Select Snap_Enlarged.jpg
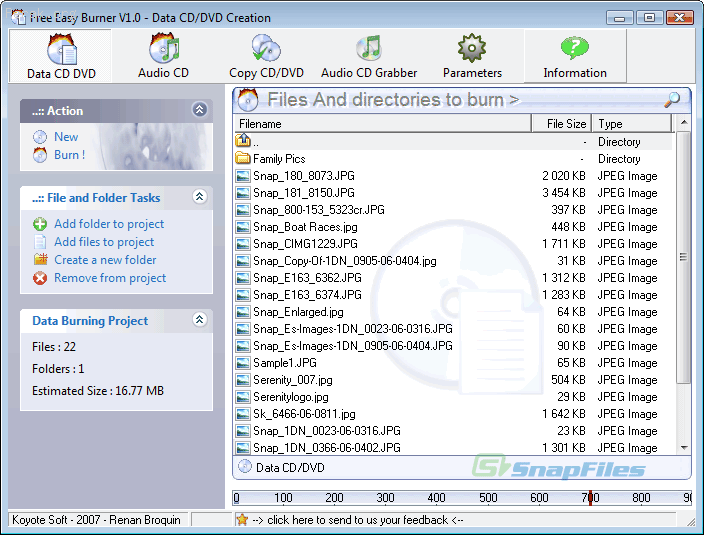 [298, 312]
